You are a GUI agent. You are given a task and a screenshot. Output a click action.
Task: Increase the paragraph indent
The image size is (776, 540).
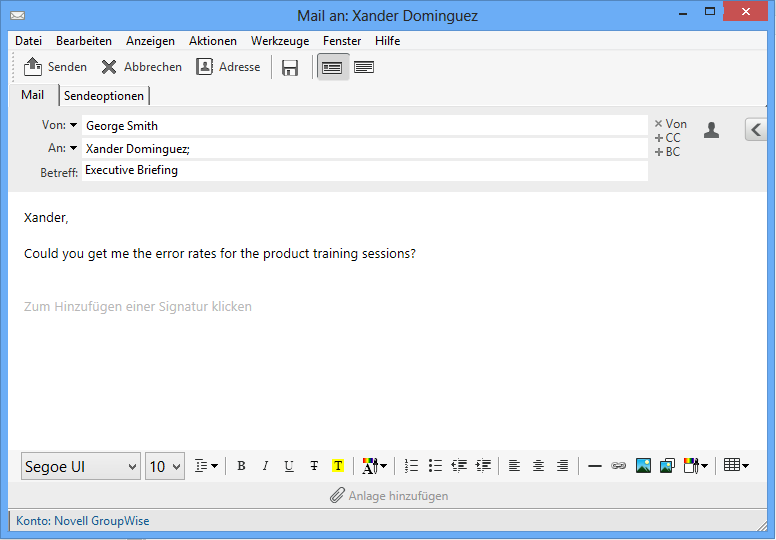[x=483, y=466]
